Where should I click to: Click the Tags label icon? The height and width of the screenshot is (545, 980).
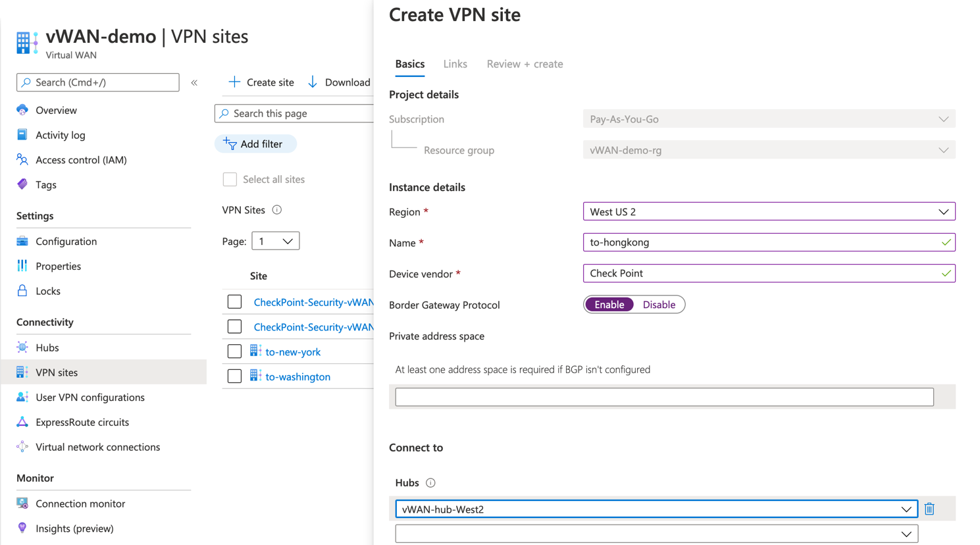[x=22, y=184]
